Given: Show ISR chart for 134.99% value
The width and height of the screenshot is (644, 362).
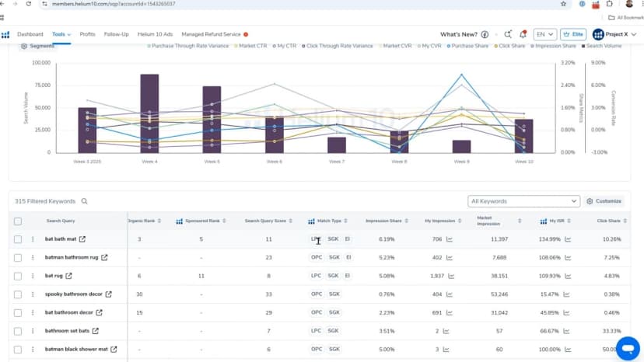Looking at the screenshot, I should click(568, 238).
